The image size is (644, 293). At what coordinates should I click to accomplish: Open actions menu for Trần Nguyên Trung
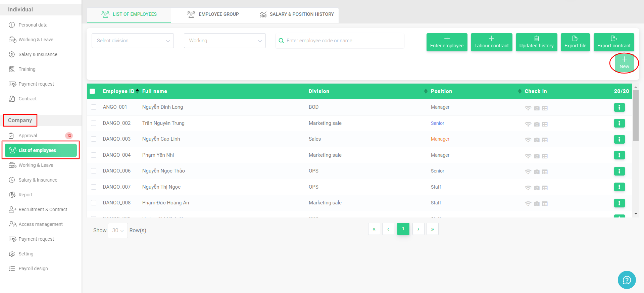[x=619, y=123]
